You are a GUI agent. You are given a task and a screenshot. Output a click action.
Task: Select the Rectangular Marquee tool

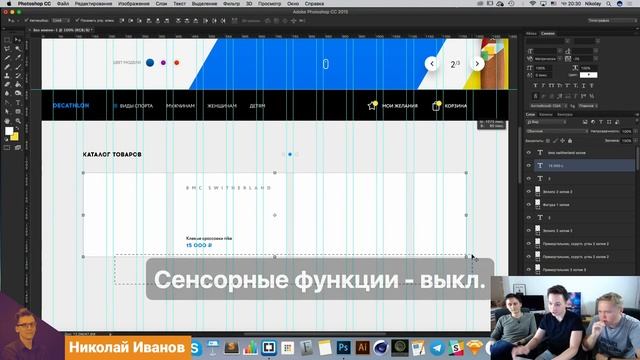7,40
